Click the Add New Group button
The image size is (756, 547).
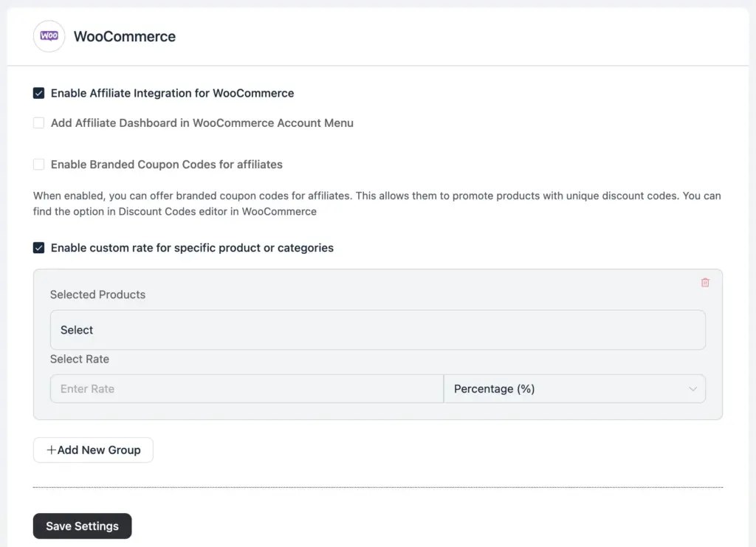pos(93,450)
